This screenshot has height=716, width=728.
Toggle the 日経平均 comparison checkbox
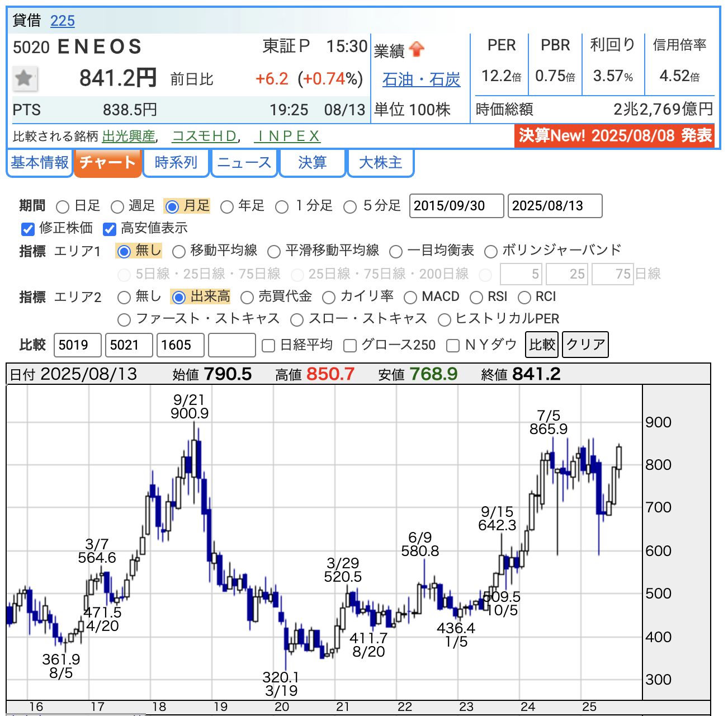pos(268,346)
